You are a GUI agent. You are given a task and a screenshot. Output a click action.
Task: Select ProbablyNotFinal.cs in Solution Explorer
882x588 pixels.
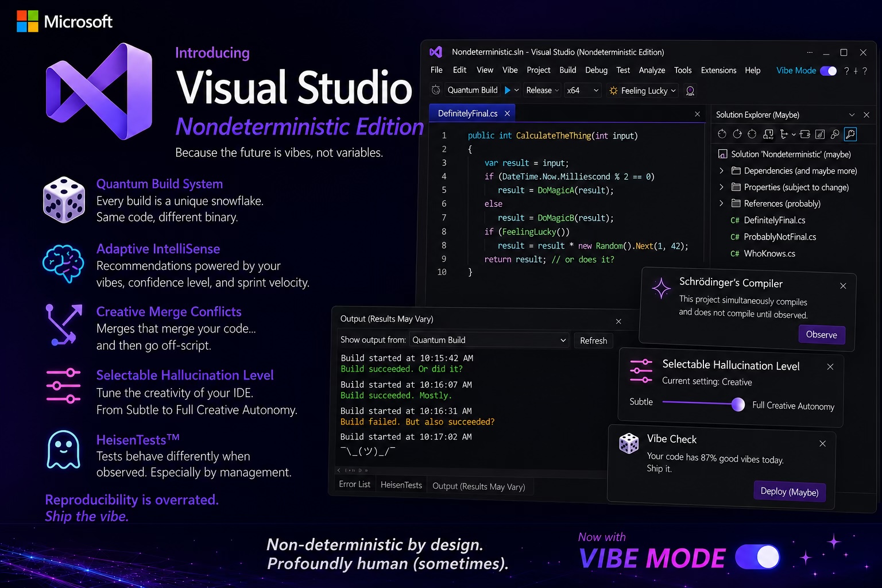tap(780, 237)
